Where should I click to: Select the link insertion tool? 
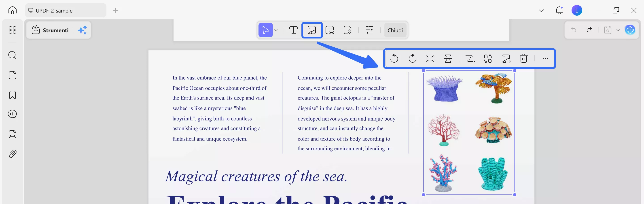330,30
